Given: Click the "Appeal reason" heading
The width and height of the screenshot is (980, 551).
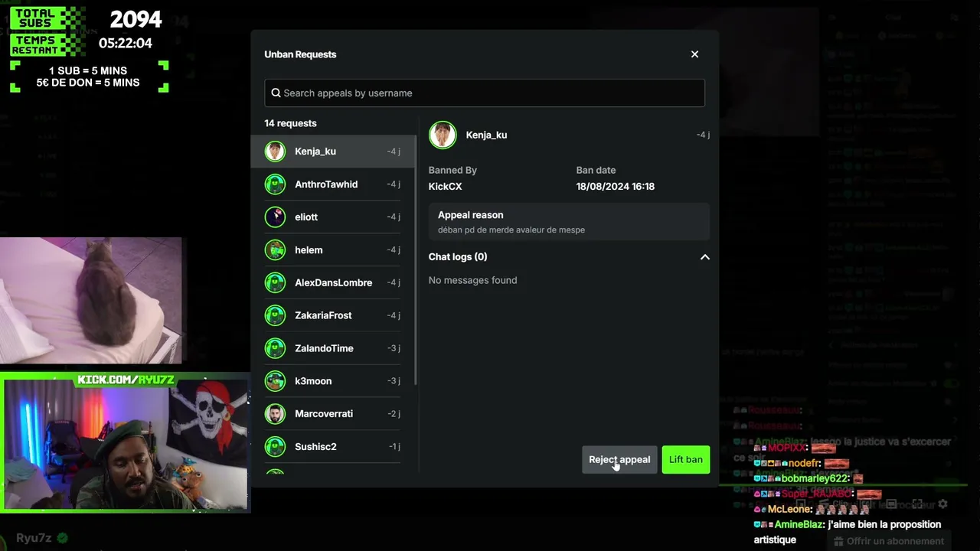Looking at the screenshot, I should tap(470, 216).
